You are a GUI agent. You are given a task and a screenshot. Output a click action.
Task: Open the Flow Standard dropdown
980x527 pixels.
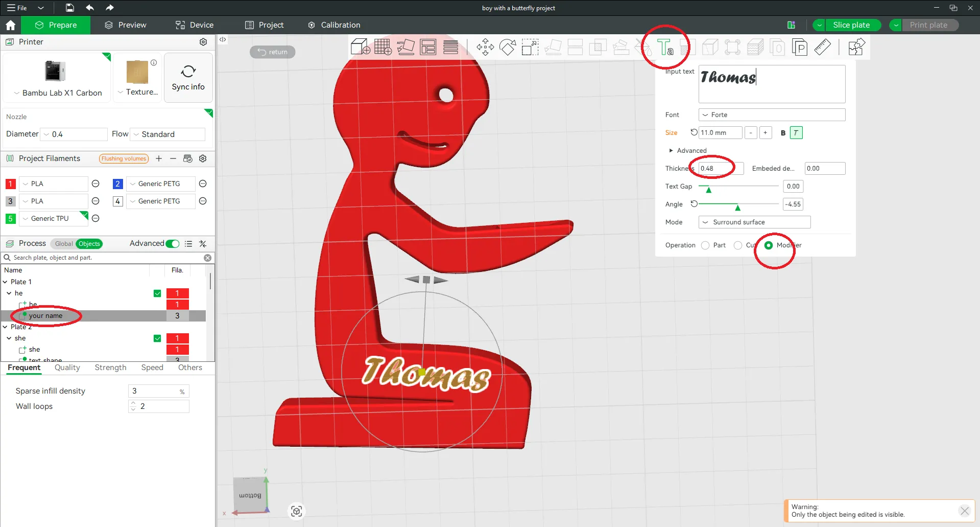click(x=168, y=134)
